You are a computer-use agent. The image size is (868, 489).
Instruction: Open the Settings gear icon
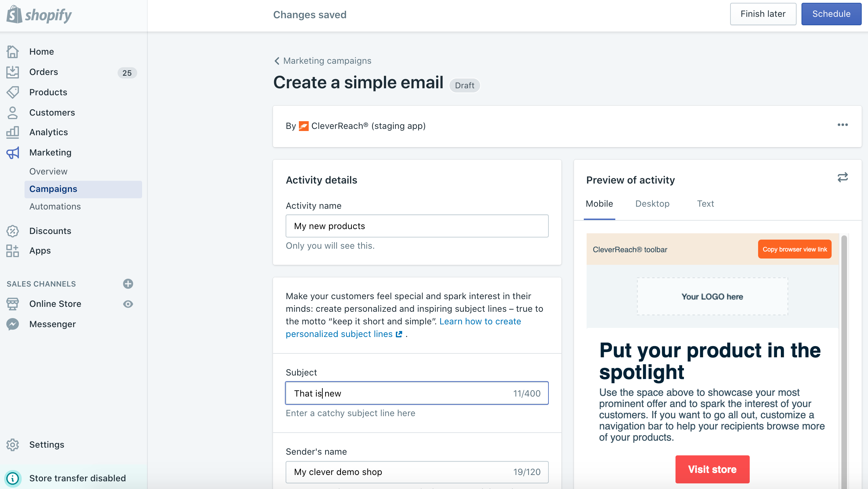click(x=13, y=445)
